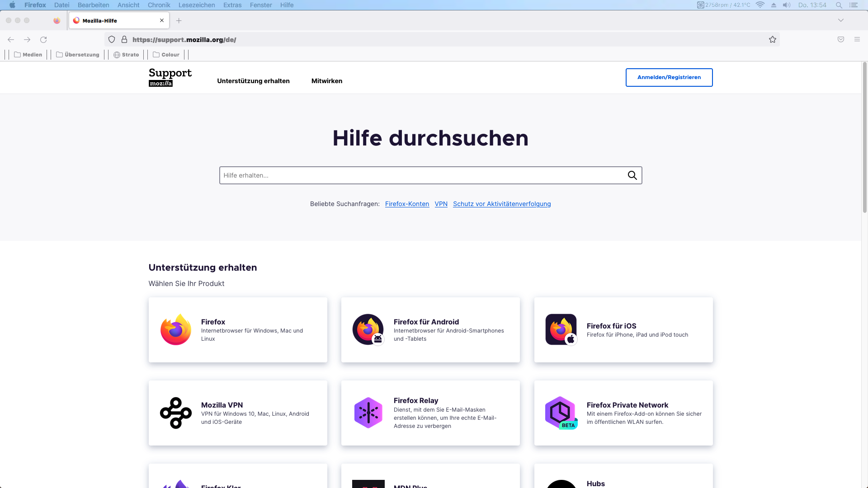The width and height of the screenshot is (868, 488).
Task: Open the list all tabs chevron
Action: [841, 20]
